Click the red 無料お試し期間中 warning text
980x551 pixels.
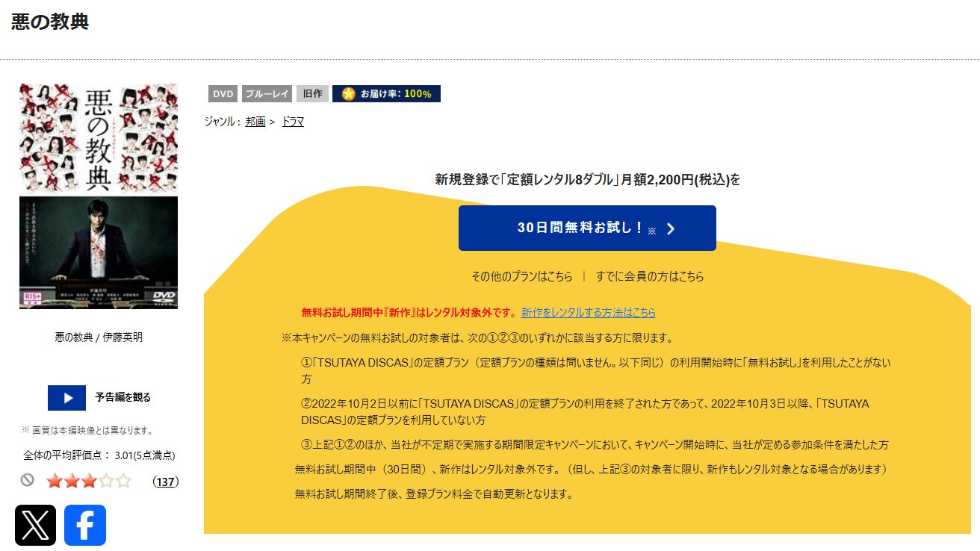(409, 313)
